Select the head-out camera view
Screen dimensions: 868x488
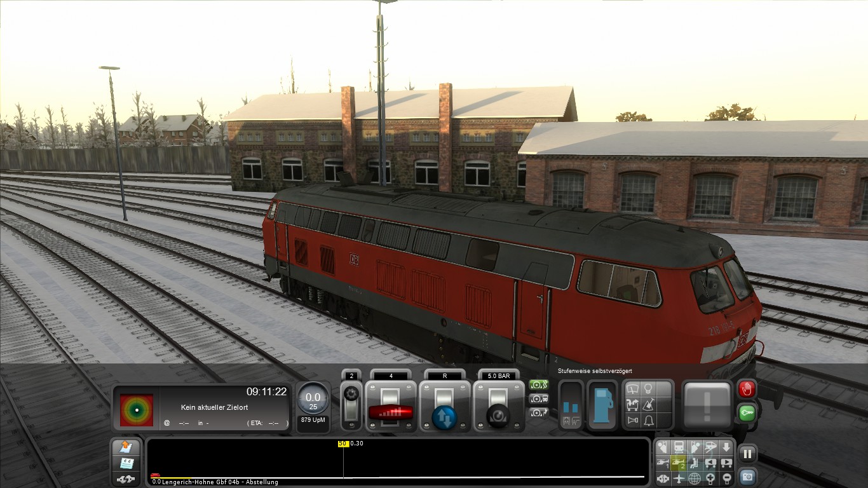point(695,447)
